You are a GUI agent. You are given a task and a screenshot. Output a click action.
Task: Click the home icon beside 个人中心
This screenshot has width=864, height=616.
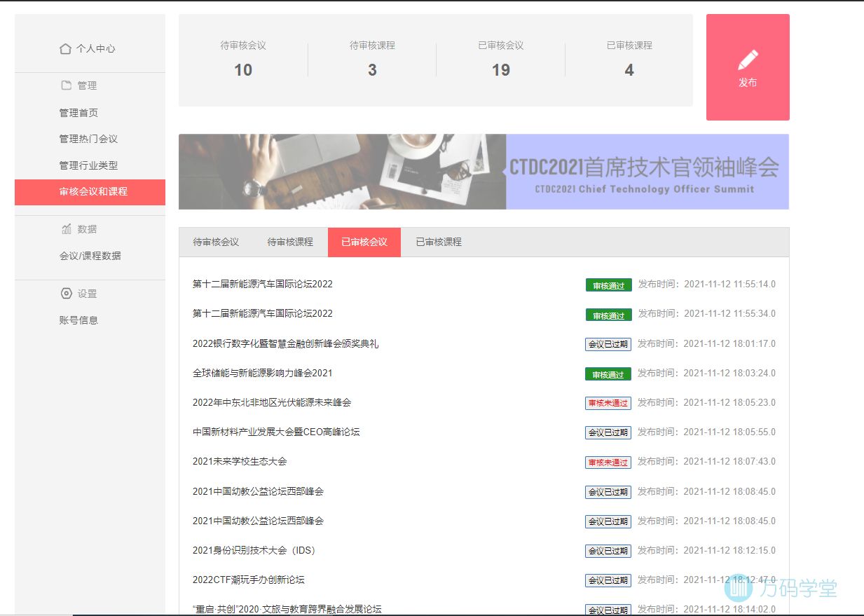pyautogui.click(x=65, y=49)
